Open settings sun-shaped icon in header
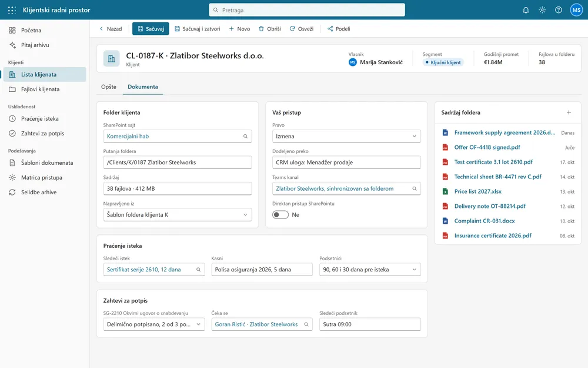Image resolution: width=588 pixels, height=368 pixels. click(x=542, y=10)
